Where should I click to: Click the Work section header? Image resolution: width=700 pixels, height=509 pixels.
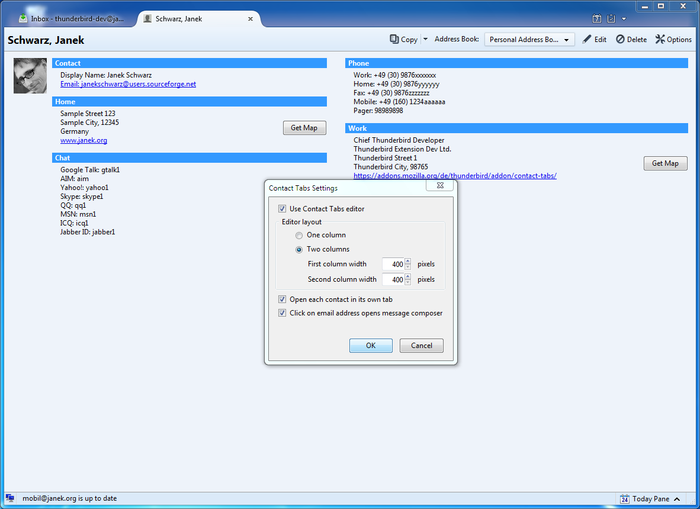[x=517, y=129]
